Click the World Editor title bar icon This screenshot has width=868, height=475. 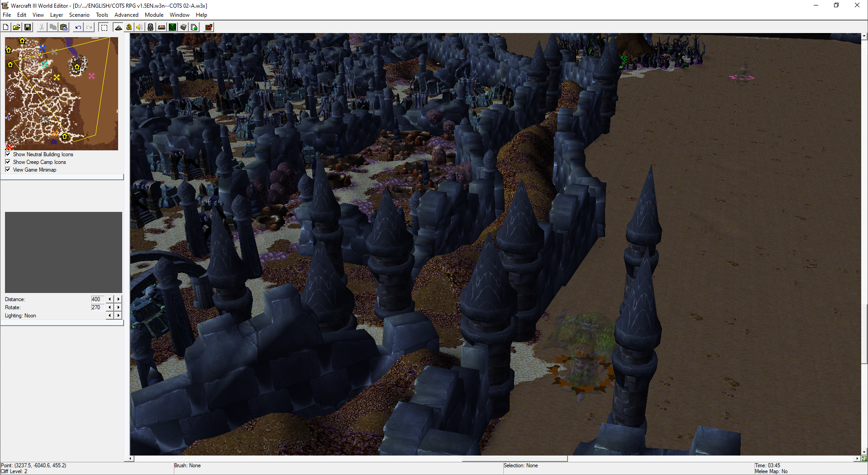[x=5, y=5]
